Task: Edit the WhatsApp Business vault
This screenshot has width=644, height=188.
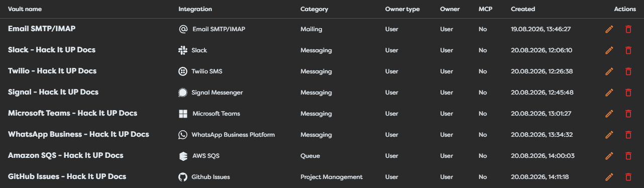Action: coord(609,135)
